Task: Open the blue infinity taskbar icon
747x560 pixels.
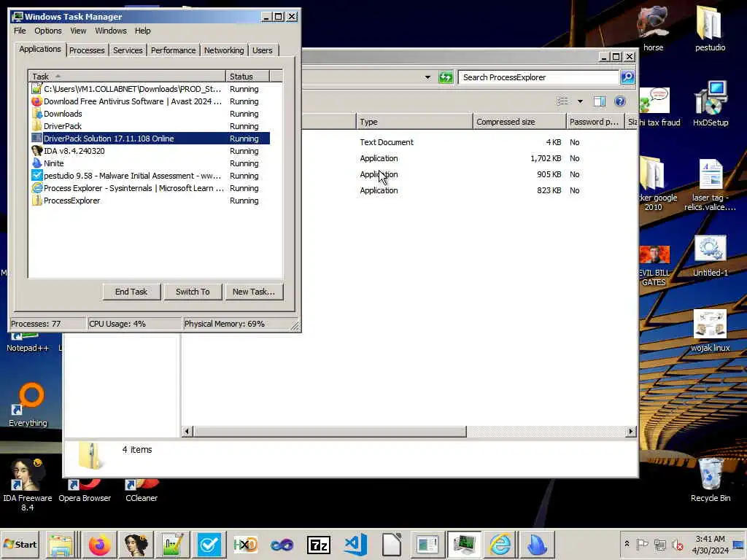Action: [282, 544]
